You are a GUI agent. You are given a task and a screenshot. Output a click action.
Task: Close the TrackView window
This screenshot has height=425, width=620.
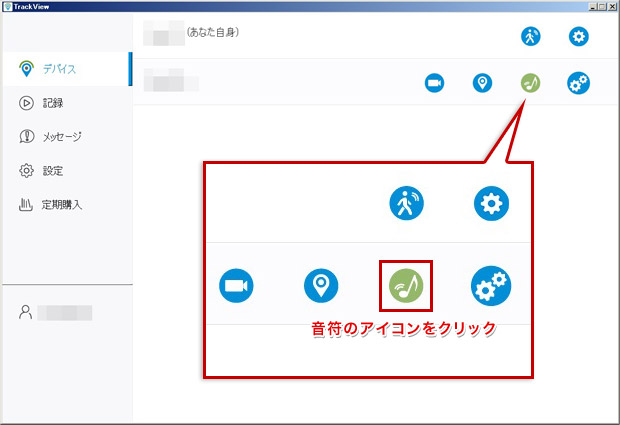pyautogui.click(x=612, y=6)
